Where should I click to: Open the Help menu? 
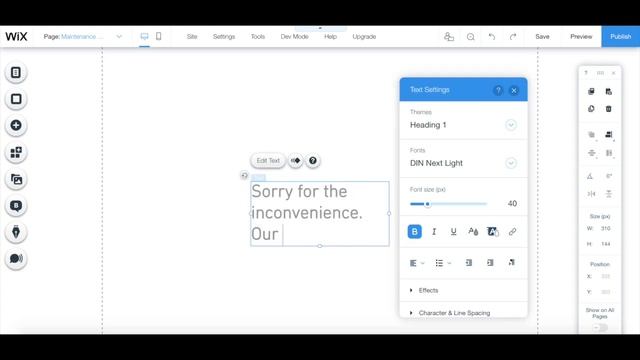[x=331, y=37]
